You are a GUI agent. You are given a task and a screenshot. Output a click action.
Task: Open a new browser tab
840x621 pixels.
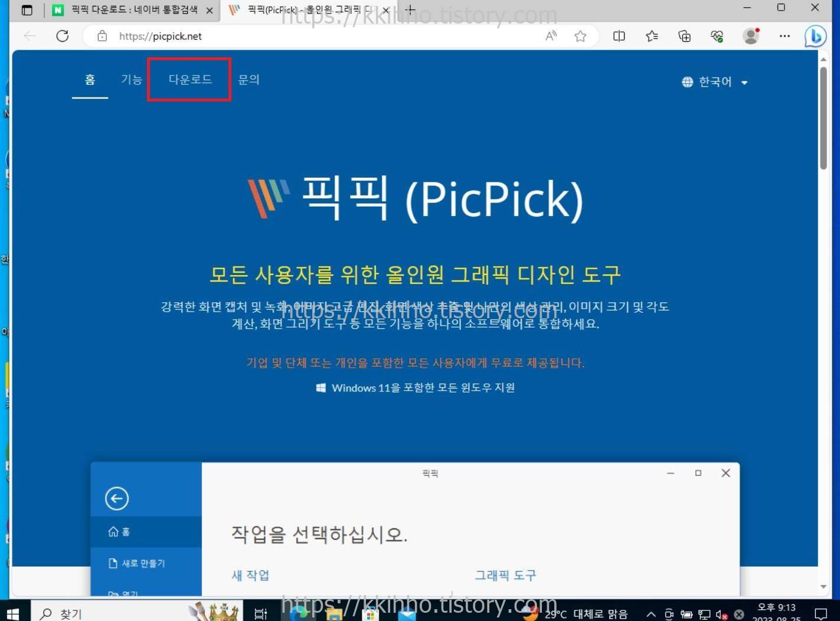pyautogui.click(x=410, y=9)
